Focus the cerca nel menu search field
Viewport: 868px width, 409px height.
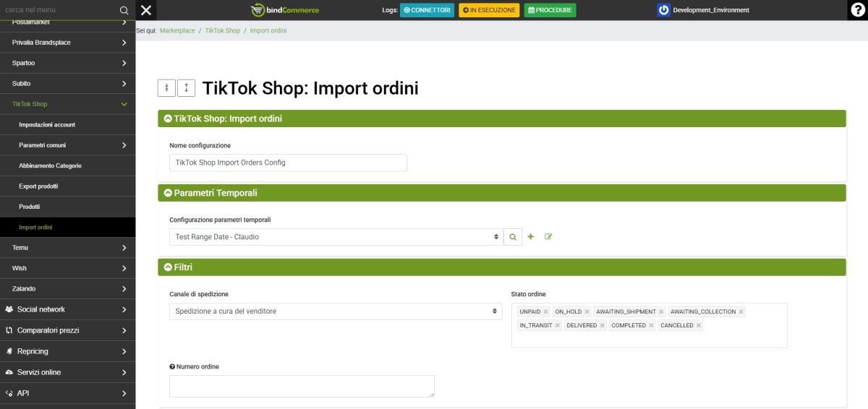point(58,10)
